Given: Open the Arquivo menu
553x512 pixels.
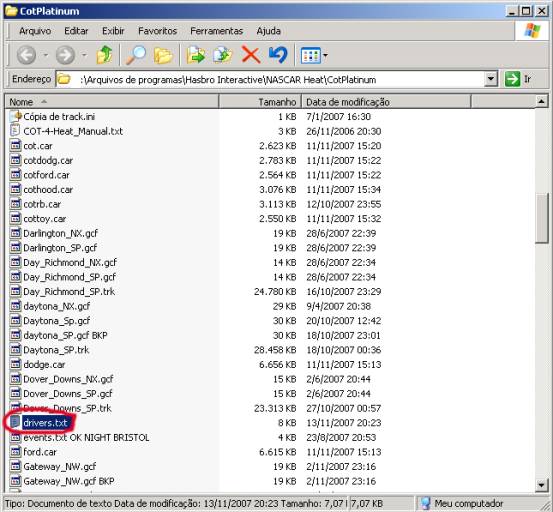Looking at the screenshot, I should (35, 31).
